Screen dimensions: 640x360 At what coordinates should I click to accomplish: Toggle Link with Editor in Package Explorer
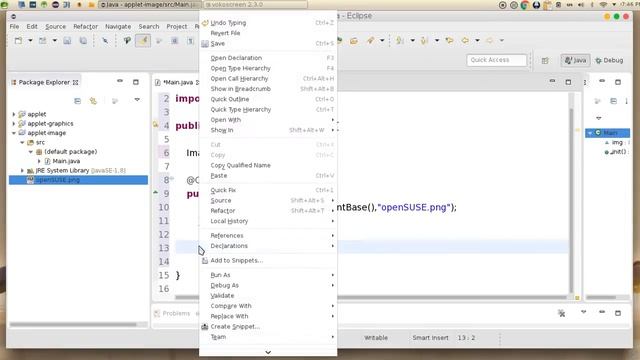[x=93, y=100]
